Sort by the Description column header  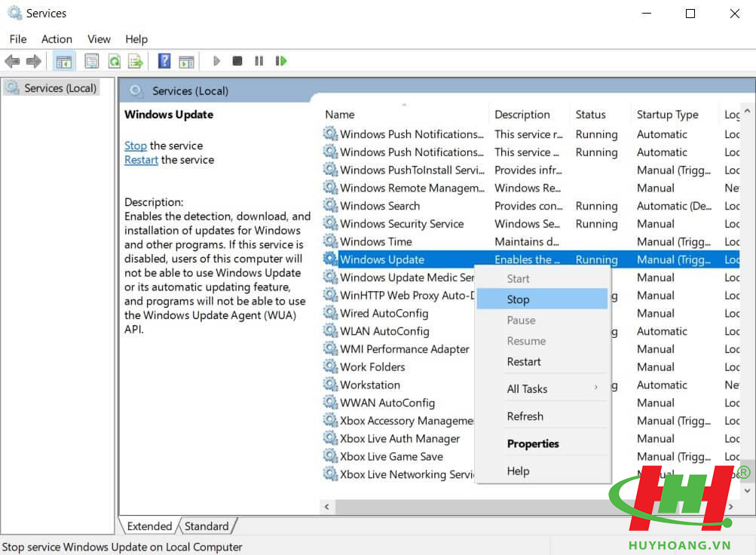(529, 115)
